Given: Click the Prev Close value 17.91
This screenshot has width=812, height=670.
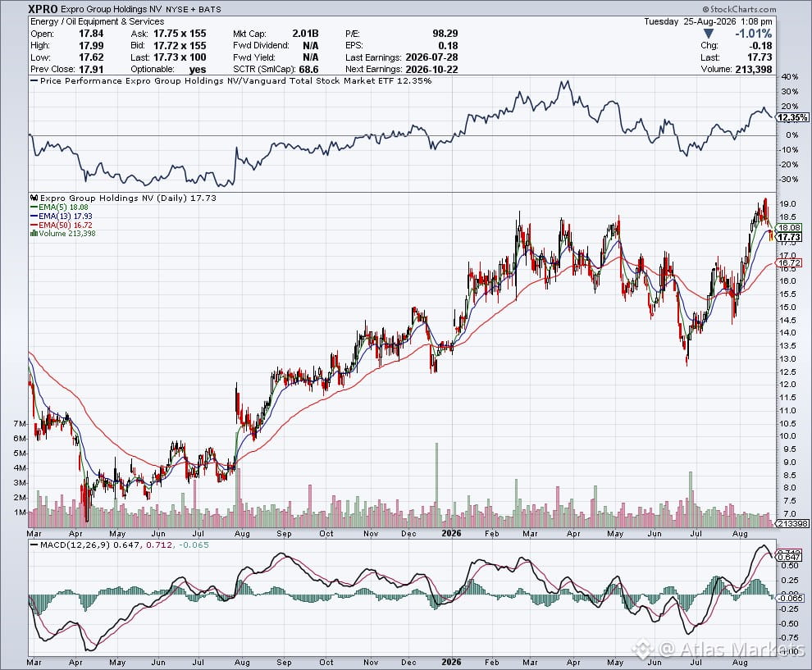Looking at the screenshot, I should coord(91,70).
